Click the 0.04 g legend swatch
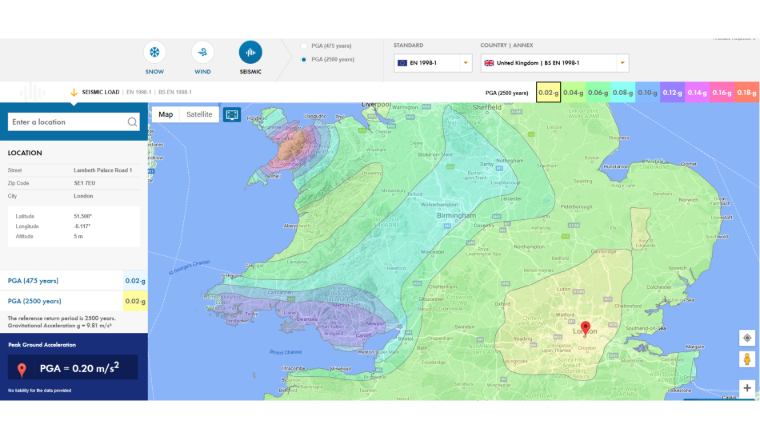Screen dimensions: 760x439 [x=573, y=92]
